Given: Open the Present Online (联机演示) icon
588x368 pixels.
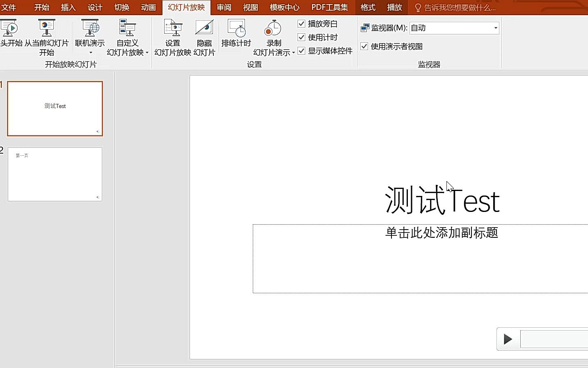Looking at the screenshot, I should coord(90,28).
